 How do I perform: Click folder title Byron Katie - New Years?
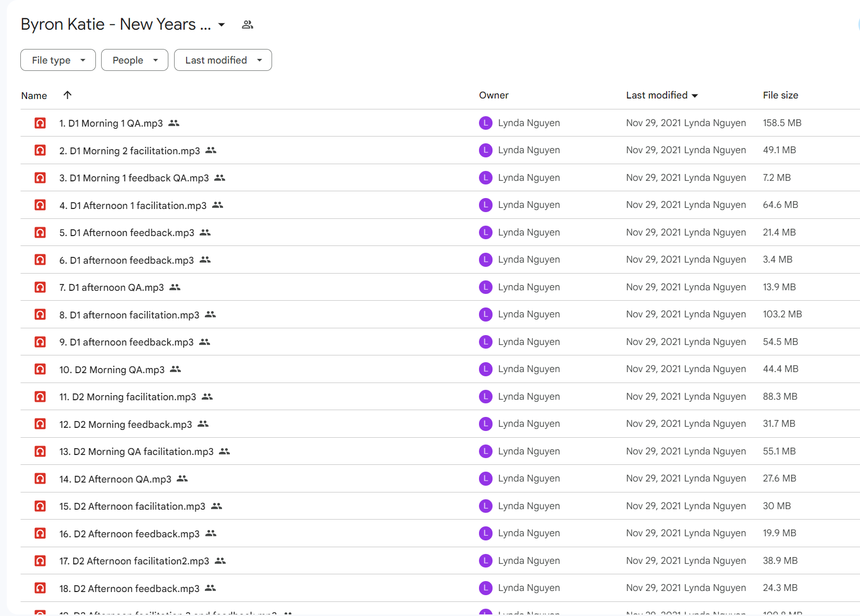[116, 24]
